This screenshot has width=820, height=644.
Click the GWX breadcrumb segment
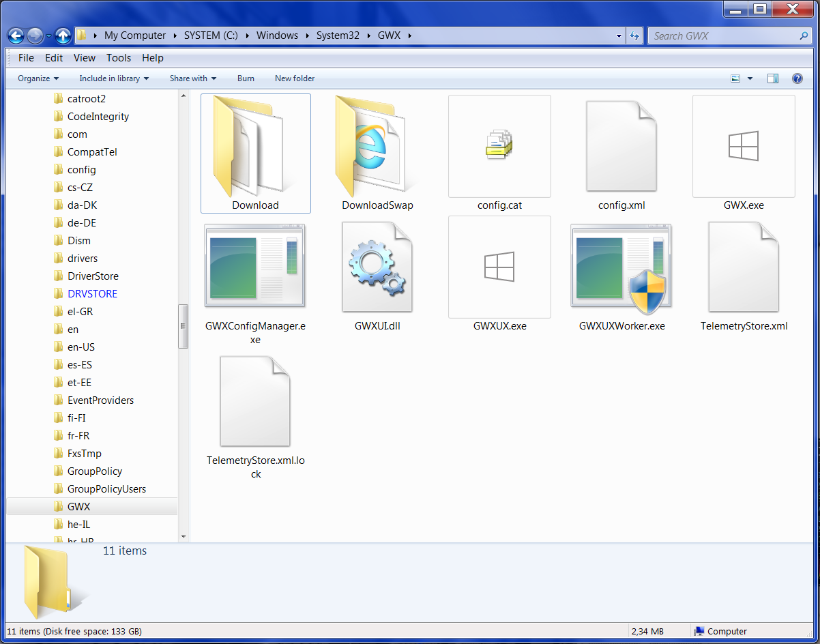click(x=390, y=35)
